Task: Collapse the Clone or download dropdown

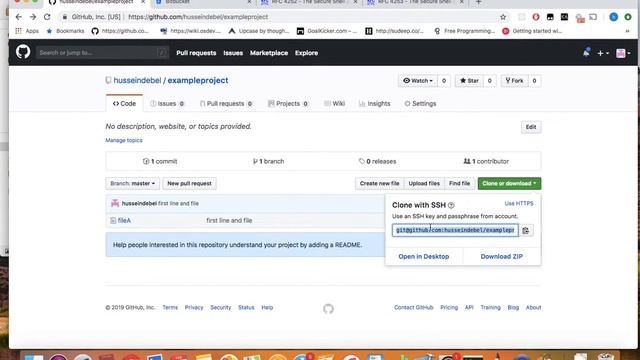Action: pyautogui.click(x=509, y=184)
